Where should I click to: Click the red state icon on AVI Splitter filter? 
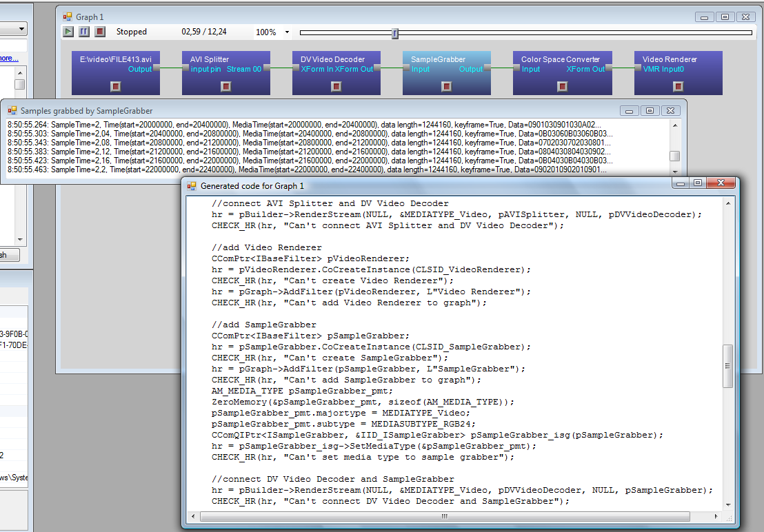pyautogui.click(x=225, y=87)
